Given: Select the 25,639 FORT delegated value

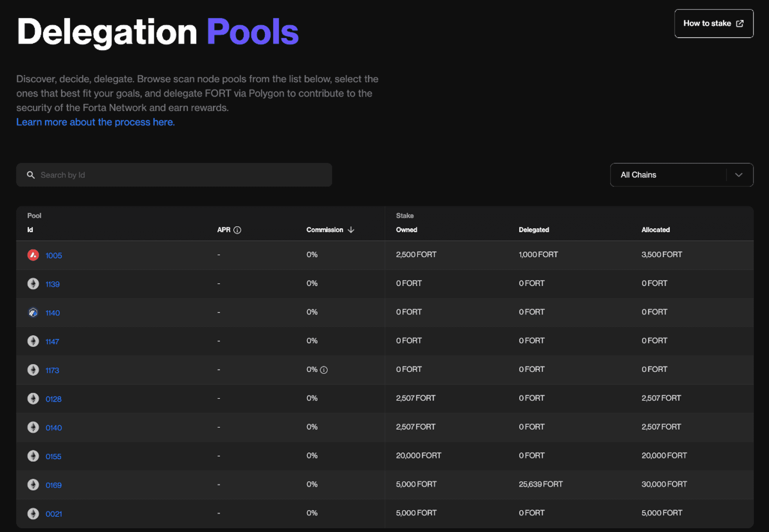Looking at the screenshot, I should (540, 484).
